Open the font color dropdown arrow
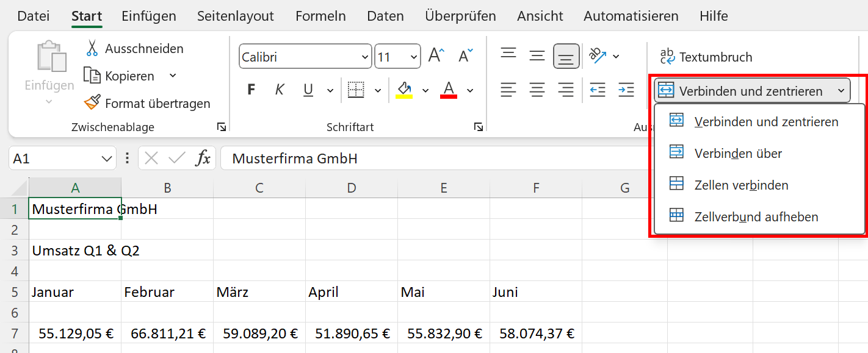Screen dimensions: 868x353 click(x=470, y=90)
